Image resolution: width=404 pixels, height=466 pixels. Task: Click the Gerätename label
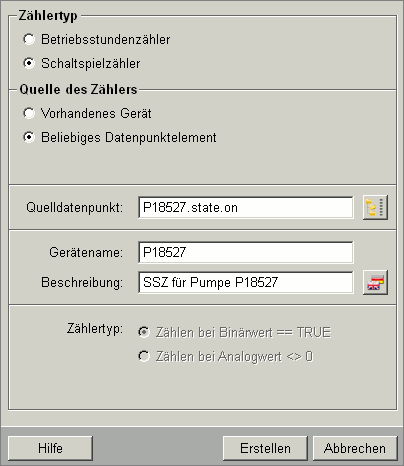[x=86, y=252]
